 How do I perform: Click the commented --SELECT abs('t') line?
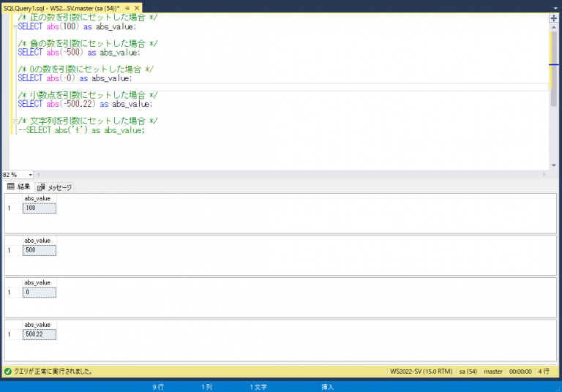tap(81, 130)
